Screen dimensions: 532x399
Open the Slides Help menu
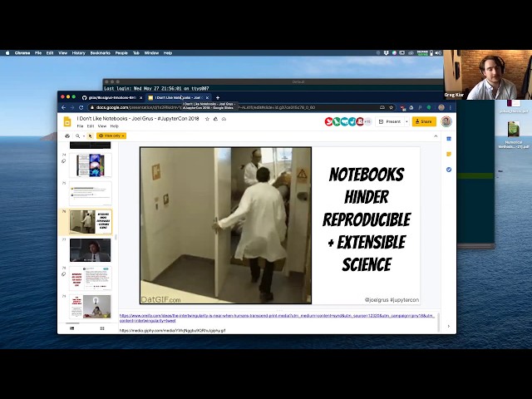tap(115, 126)
